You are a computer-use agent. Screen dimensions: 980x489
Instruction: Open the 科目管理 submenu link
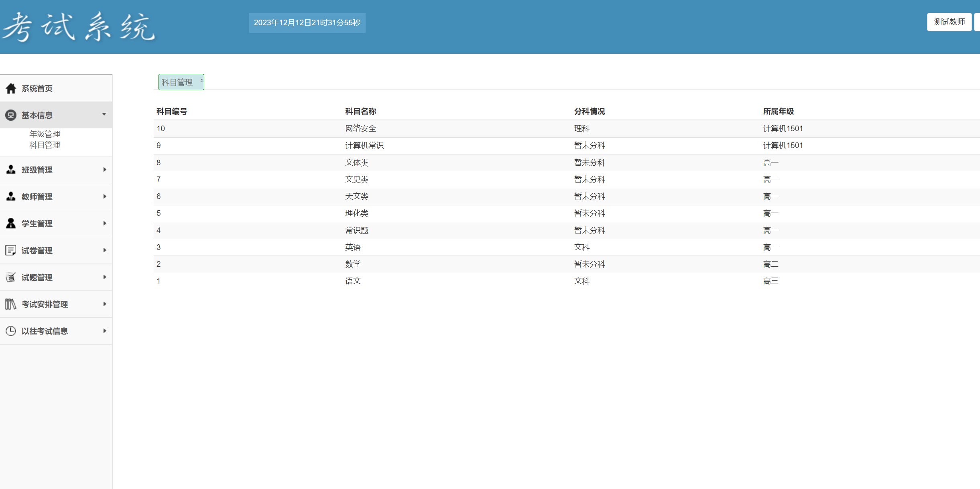click(45, 145)
